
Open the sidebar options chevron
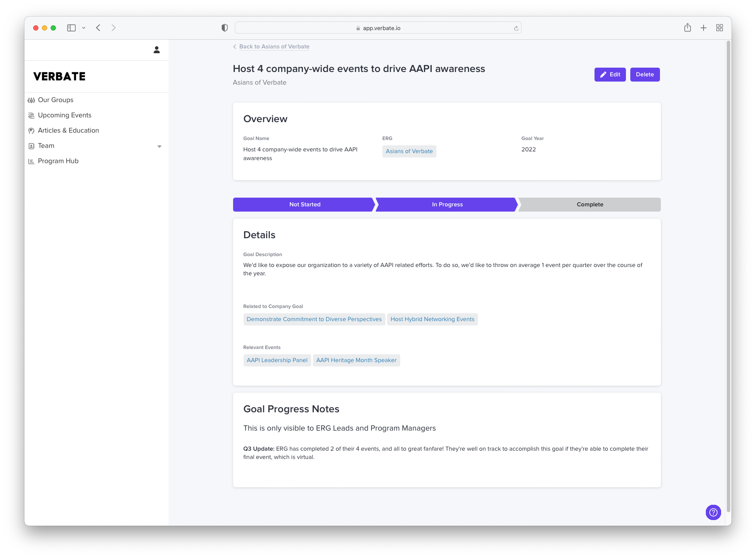(84, 27)
